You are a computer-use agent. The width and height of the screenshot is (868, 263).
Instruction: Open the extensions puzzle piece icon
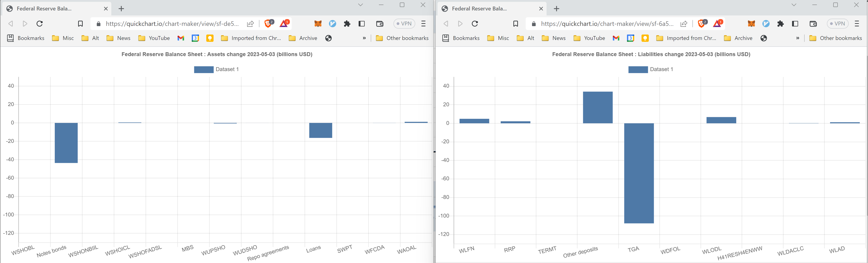(347, 24)
